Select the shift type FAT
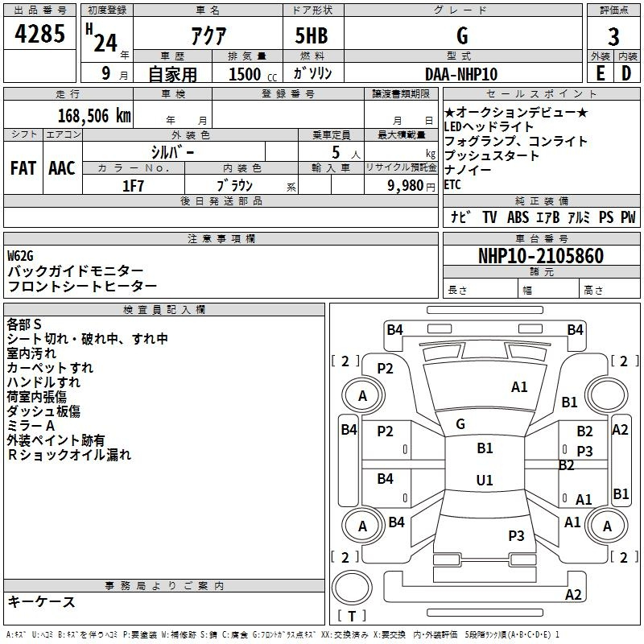 click(23, 168)
